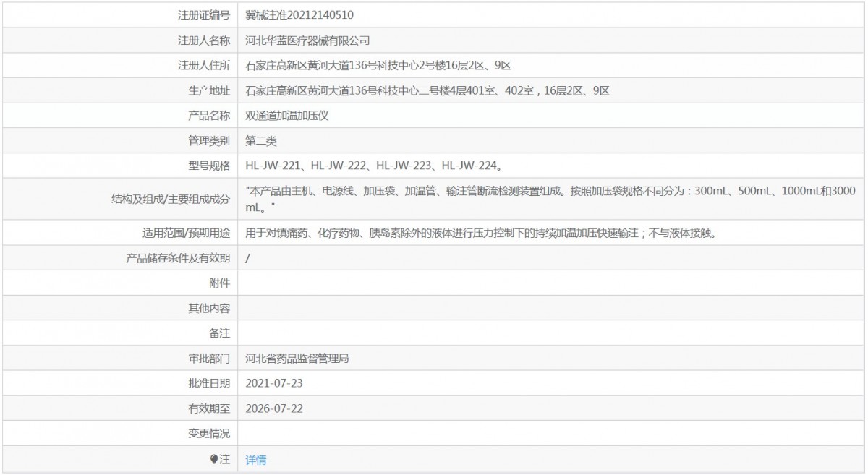
Task: Click the 生产地址 label
Action: pyautogui.click(x=209, y=90)
